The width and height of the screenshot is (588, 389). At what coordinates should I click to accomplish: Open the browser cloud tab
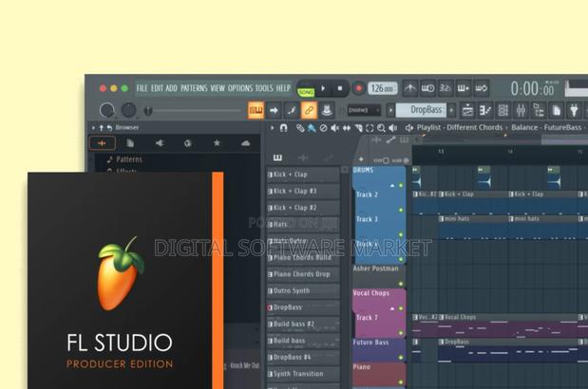pos(245,143)
